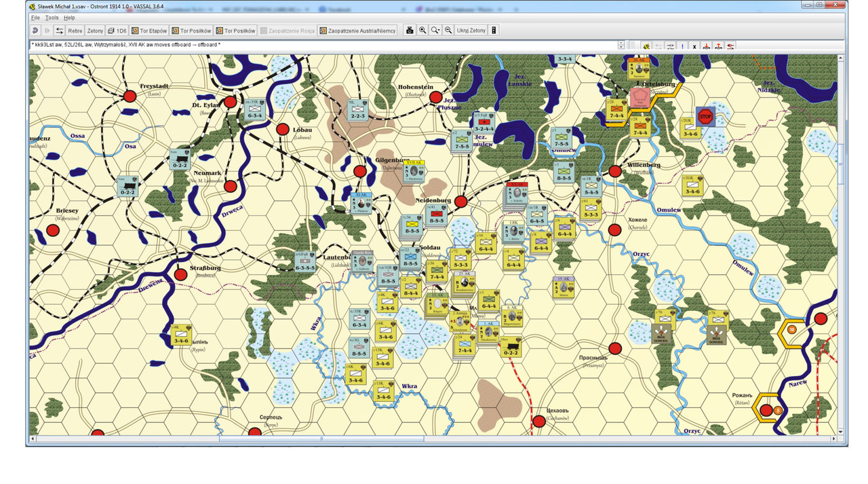Click the camera snapshot icon
This screenshot has width=868, height=484.
pyautogui.click(x=410, y=31)
